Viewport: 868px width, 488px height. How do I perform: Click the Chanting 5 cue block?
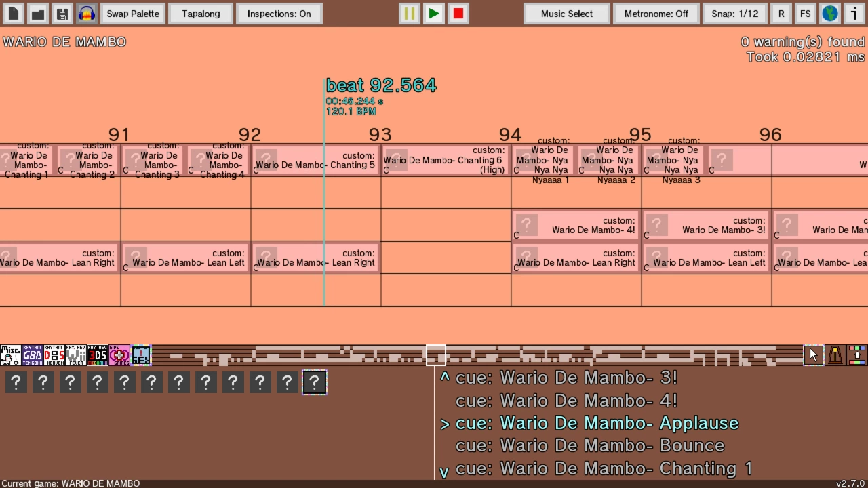point(315,160)
